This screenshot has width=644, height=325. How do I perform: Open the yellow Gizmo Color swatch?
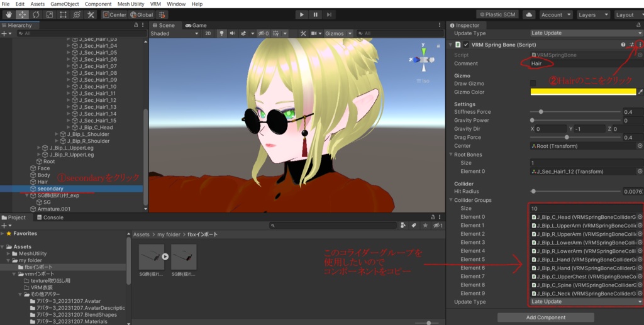click(583, 92)
